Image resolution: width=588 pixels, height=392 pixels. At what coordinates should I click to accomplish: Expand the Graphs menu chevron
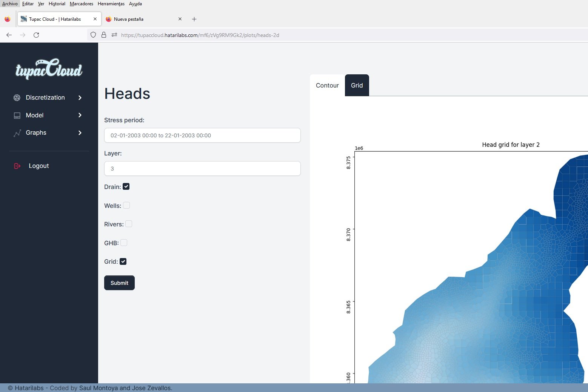(x=80, y=133)
